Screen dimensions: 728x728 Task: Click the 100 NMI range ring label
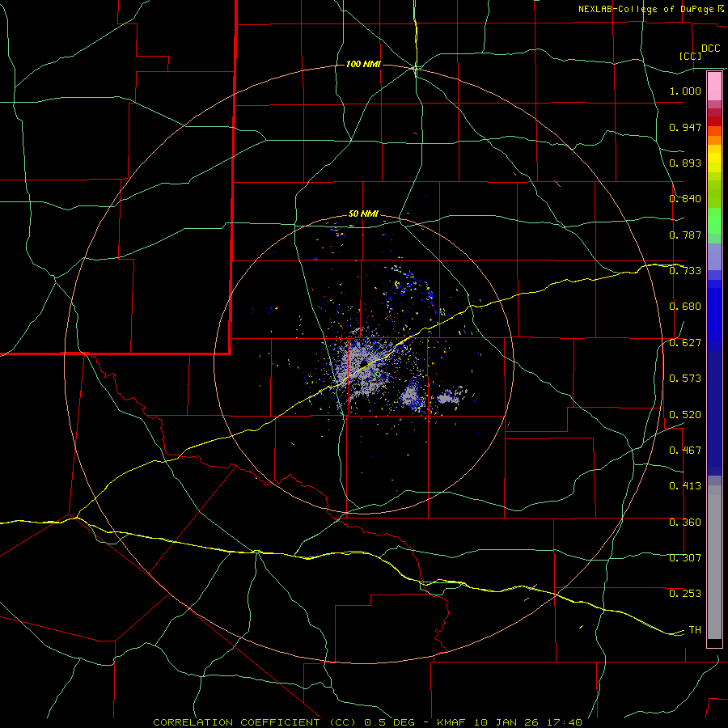[363, 64]
